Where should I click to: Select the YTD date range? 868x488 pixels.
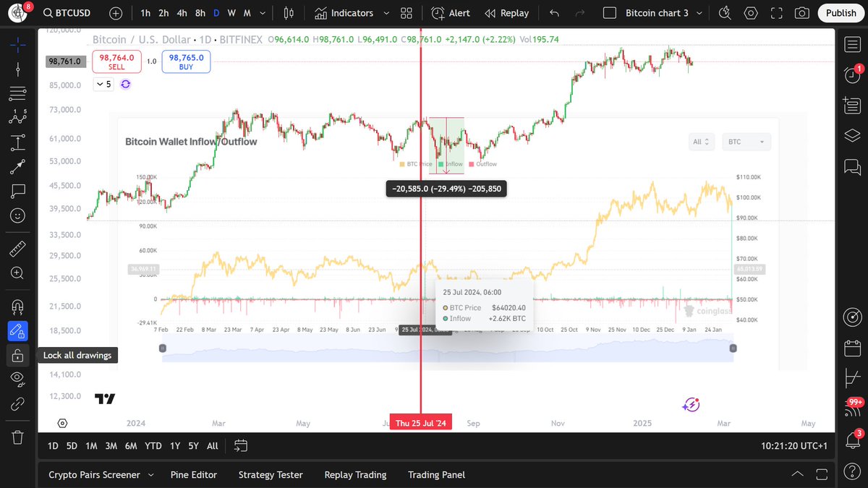coord(153,446)
